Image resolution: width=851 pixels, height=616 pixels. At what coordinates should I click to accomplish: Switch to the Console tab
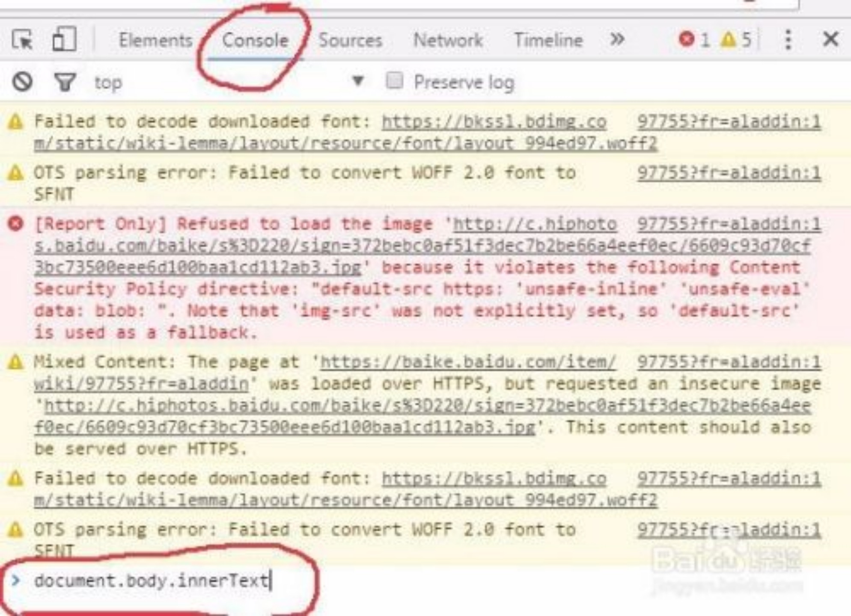(x=256, y=40)
